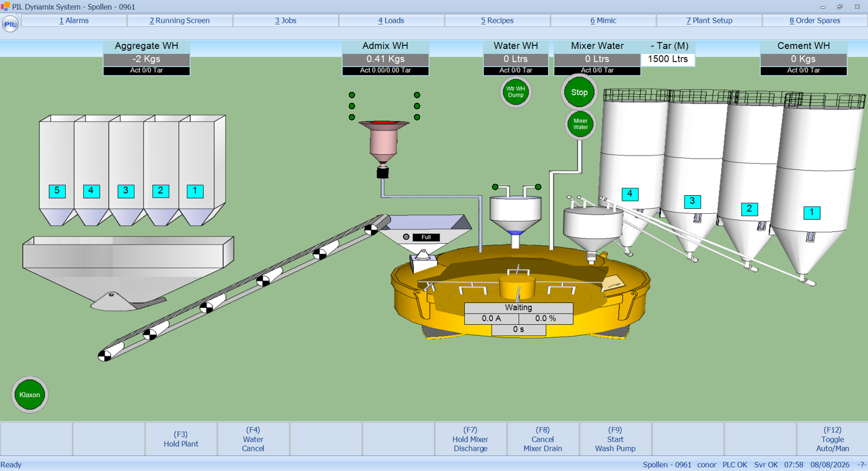Viewport: 868px width, 471px height.
Task: Open the 7 Plant Setup tab
Action: pos(709,20)
